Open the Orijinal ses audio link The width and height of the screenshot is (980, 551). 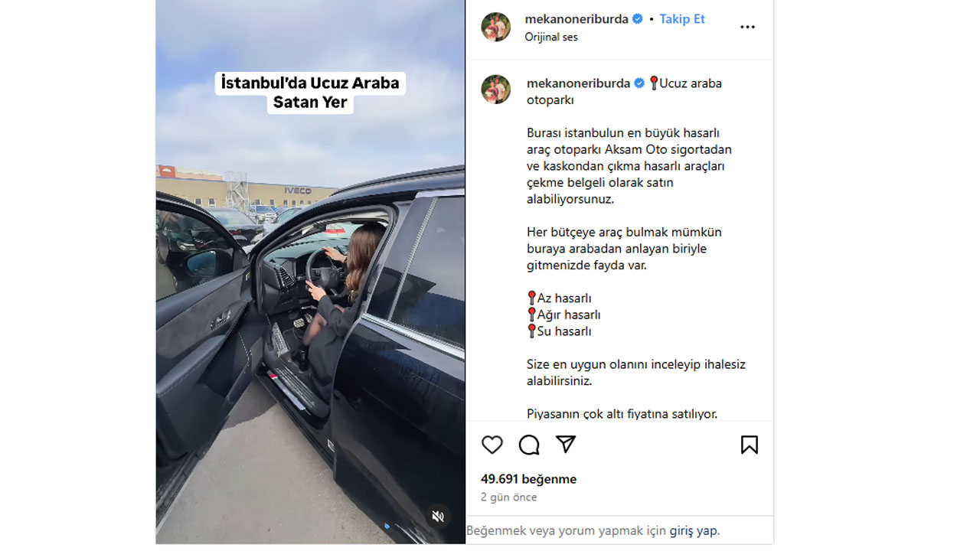click(x=551, y=37)
